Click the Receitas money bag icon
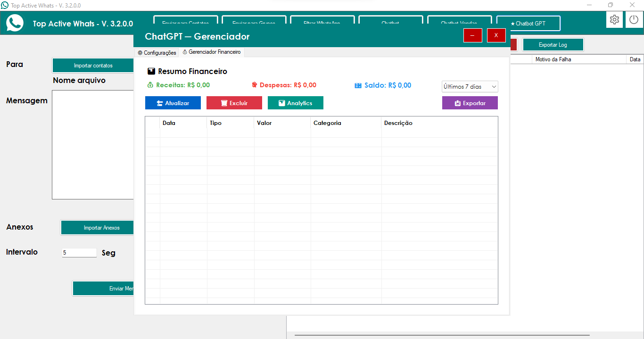The height and width of the screenshot is (339, 644). coord(150,85)
